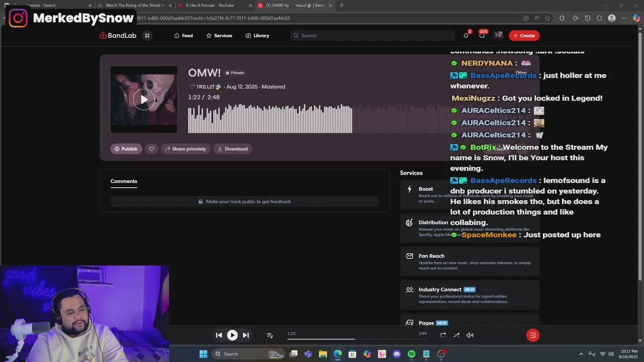Go to the Feed tab
Screen dimensions: 644x362
click(183, 36)
